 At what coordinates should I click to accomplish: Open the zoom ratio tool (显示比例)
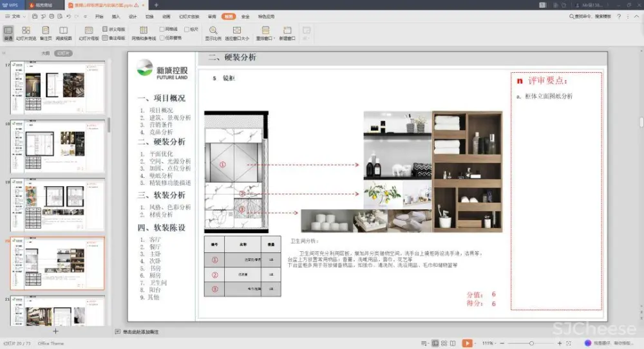tap(213, 33)
